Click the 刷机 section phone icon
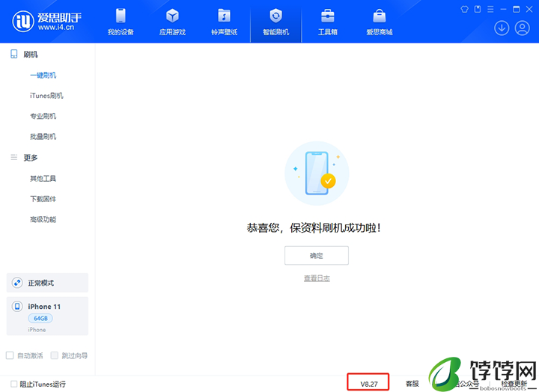 click(13, 54)
